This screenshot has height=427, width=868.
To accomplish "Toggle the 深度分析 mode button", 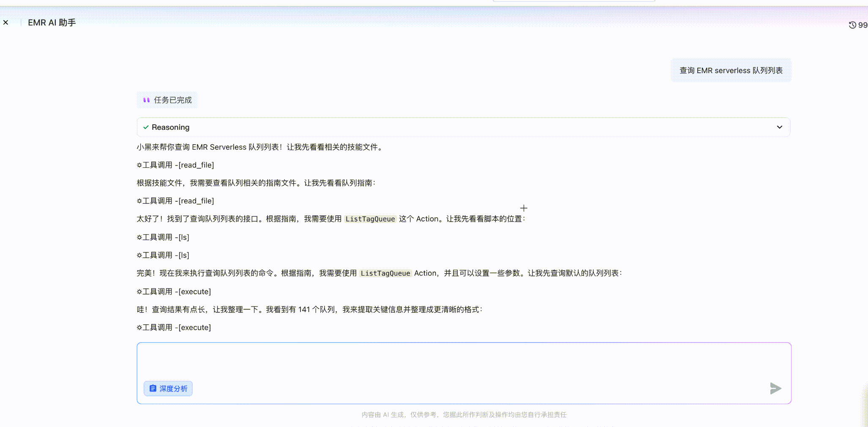I will (x=168, y=389).
